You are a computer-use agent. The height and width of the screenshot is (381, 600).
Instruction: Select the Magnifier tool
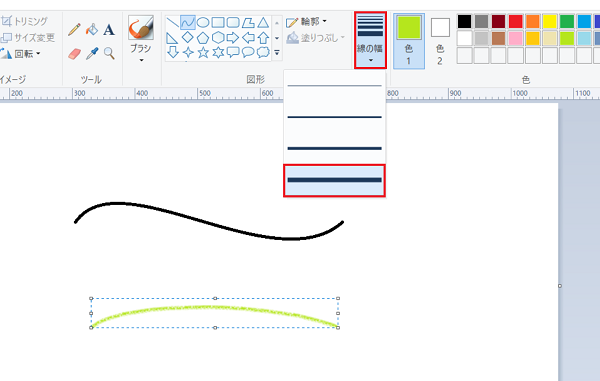109,54
